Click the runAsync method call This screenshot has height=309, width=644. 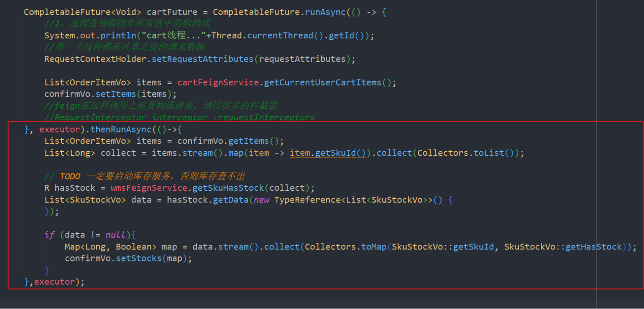(x=325, y=12)
